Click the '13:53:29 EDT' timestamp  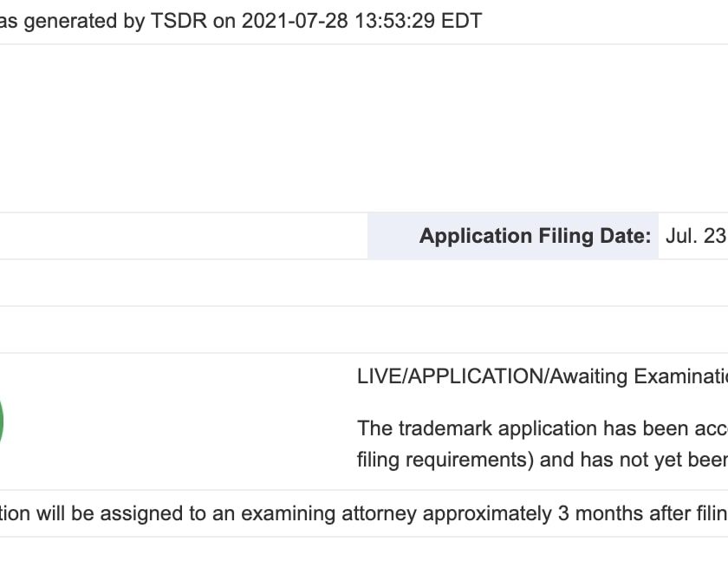tap(418, 21)
